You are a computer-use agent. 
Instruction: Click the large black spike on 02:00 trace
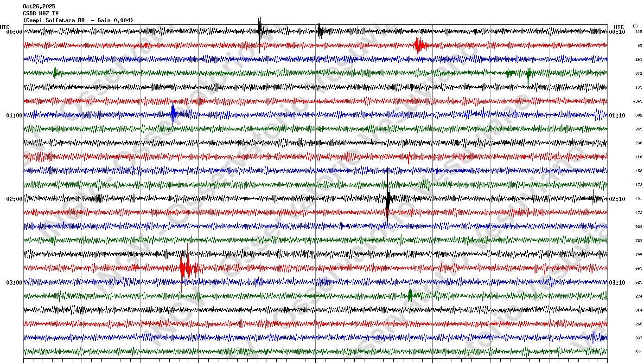pos(388,199)
